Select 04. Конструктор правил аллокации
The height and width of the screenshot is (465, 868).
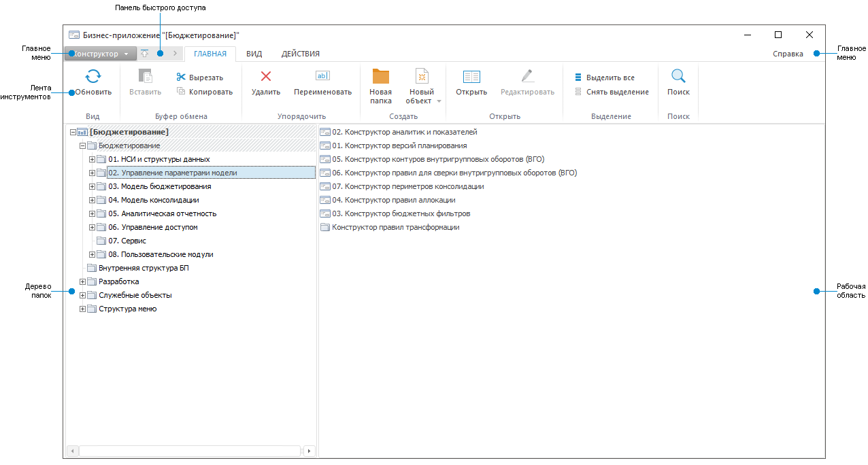point(394,200)
